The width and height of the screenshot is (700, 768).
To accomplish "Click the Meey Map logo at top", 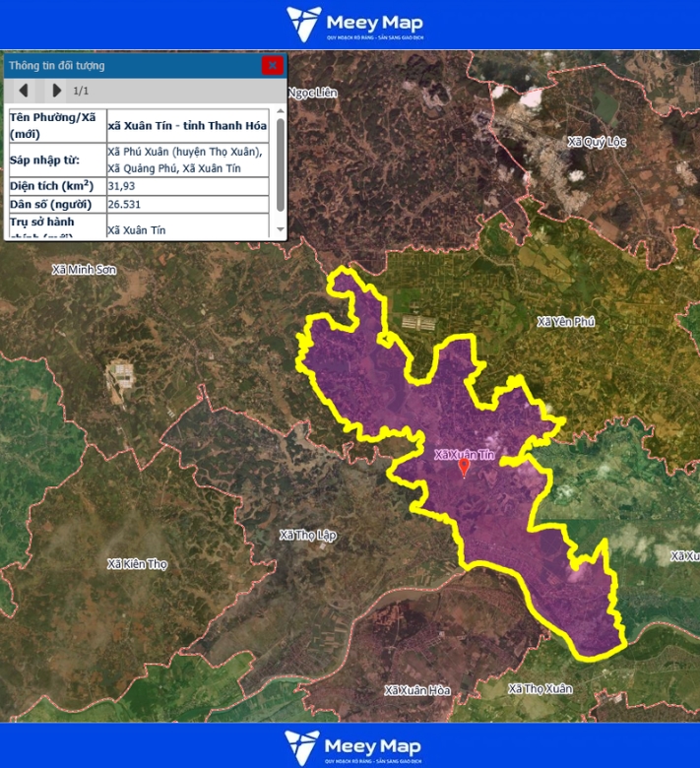I will click(x=350, y=24).
